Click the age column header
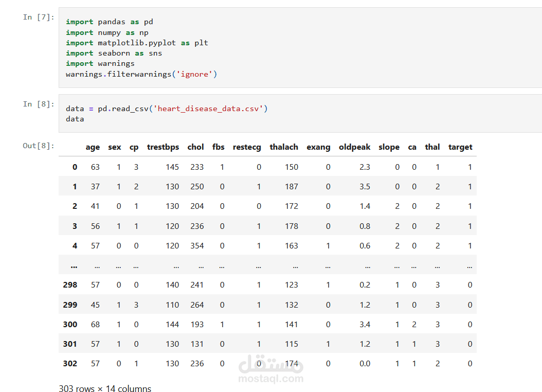 point(93,147)
